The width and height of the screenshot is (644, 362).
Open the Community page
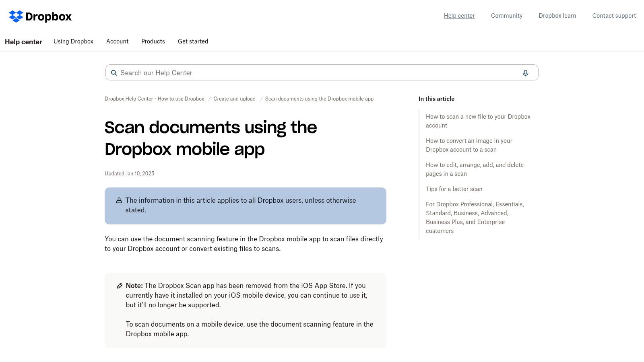coord(506,16)
